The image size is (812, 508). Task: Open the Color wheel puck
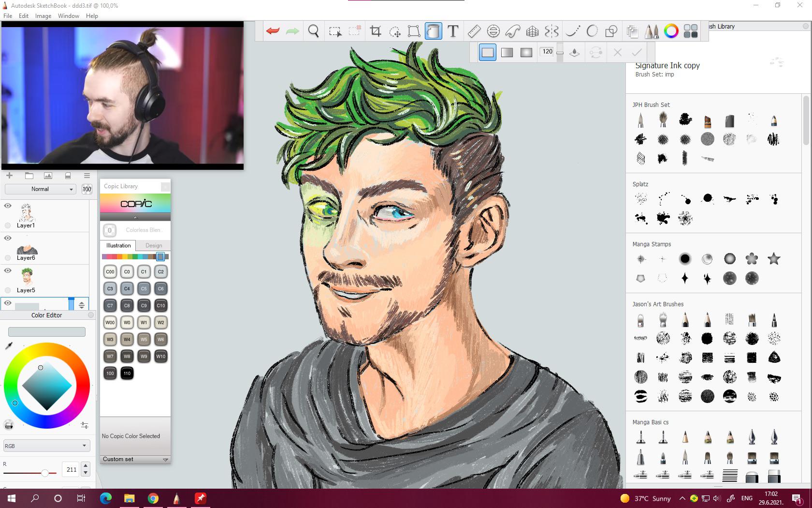point(671,31)
